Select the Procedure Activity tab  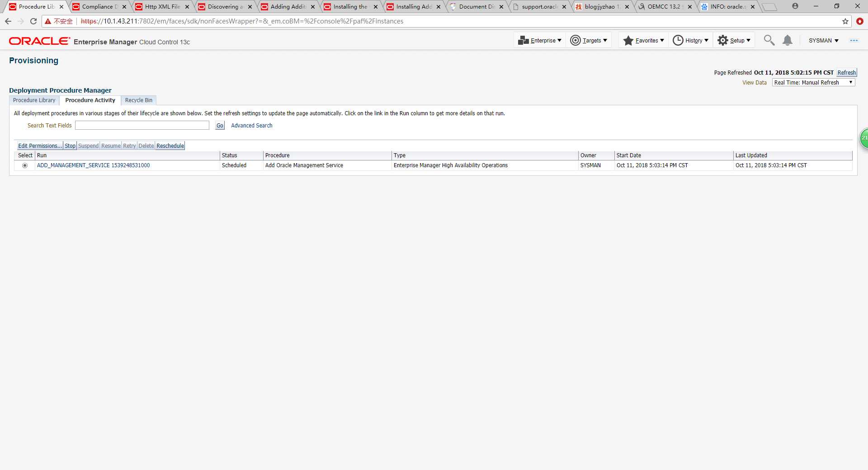[90, 100]
